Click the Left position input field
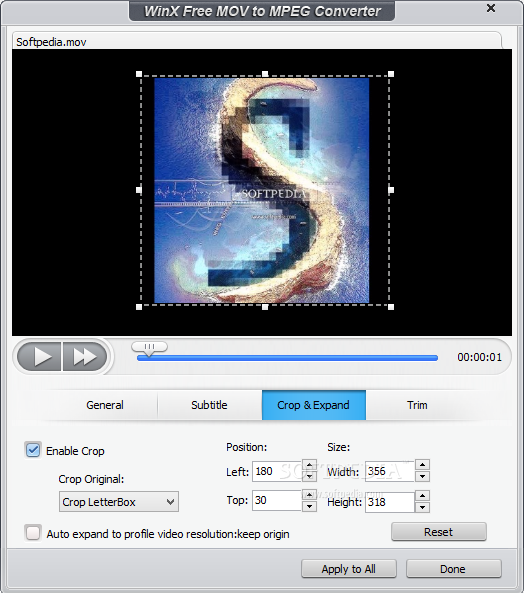This screenshot has height=593, width=524. pos(277,471)
